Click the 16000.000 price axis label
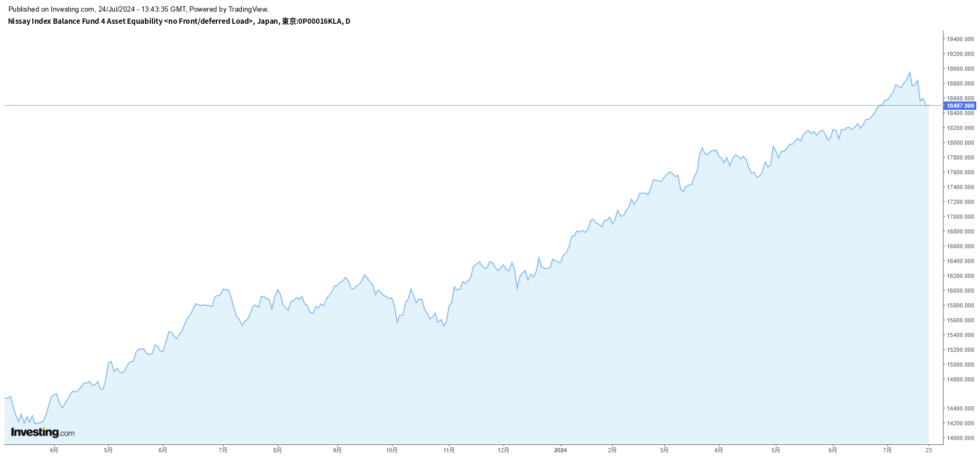This screenshot has width=980, height=457. click(960, 291)
